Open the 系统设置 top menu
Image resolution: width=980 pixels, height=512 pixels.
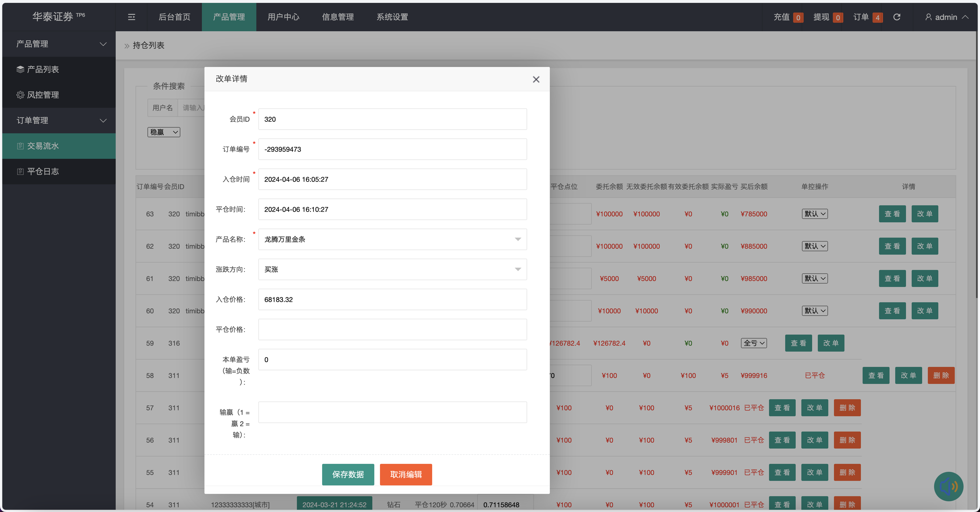392,17
